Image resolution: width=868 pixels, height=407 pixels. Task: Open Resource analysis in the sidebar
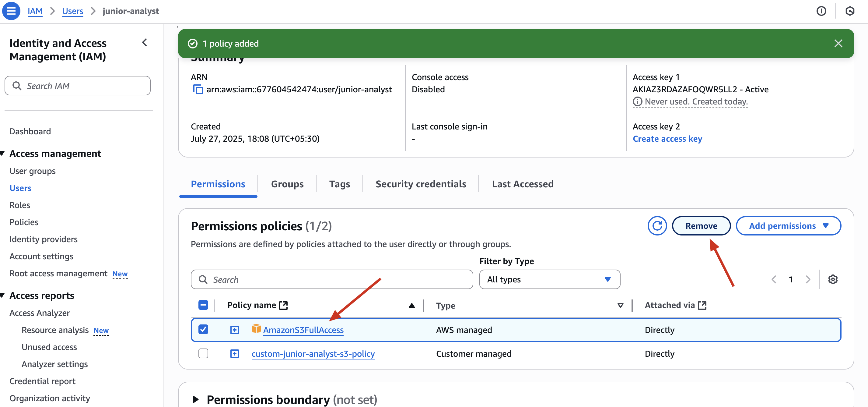pyautogui.click(x=55, y=330)
